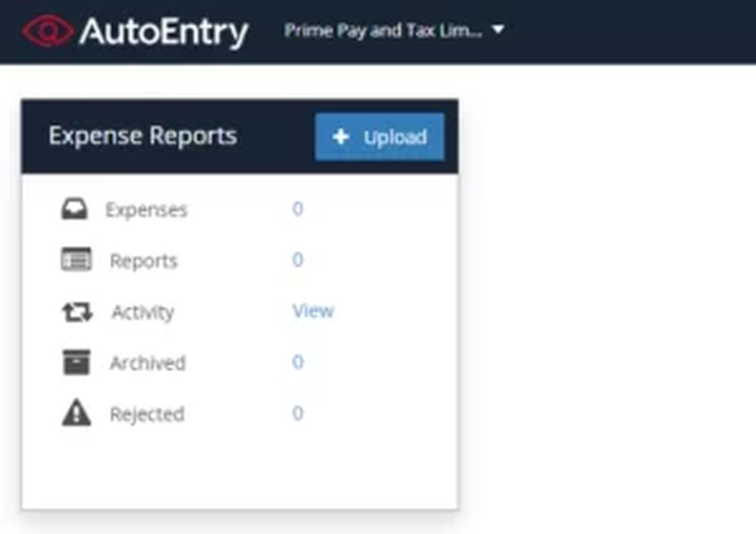
Task: Open the Expenses menu item
Action: pyautogui.click(x=146, y=210)
